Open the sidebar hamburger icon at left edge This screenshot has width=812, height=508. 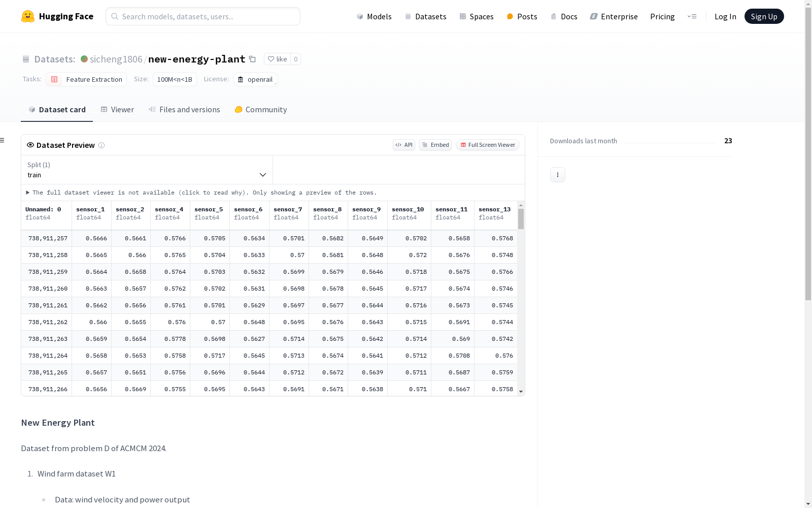(3, 140)
